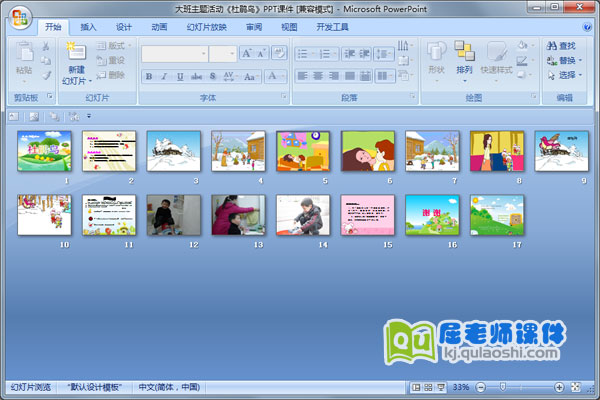Click the Character Spacing AV icon

point(229,76)
